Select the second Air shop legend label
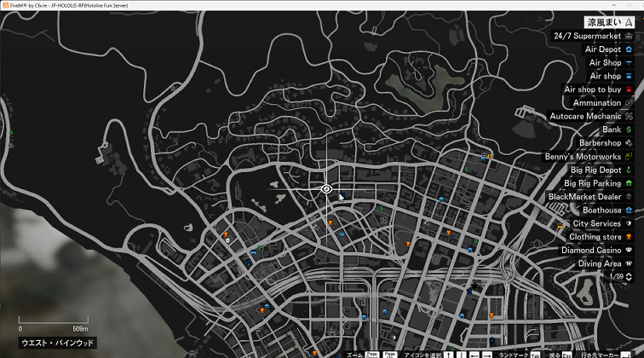 [x=606, y=76]
